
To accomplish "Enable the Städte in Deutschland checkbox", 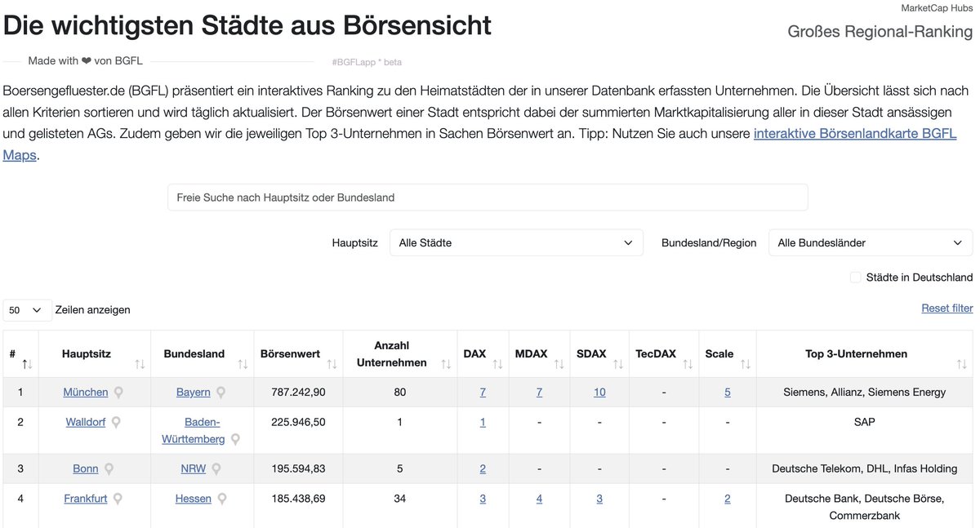I will pyautogui.click(x=856, y=277).
